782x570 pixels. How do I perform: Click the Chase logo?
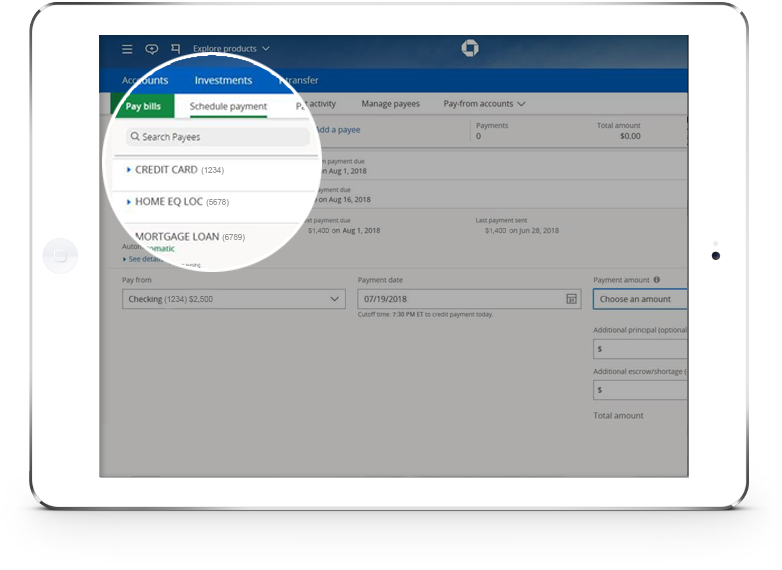pos(470,49)
